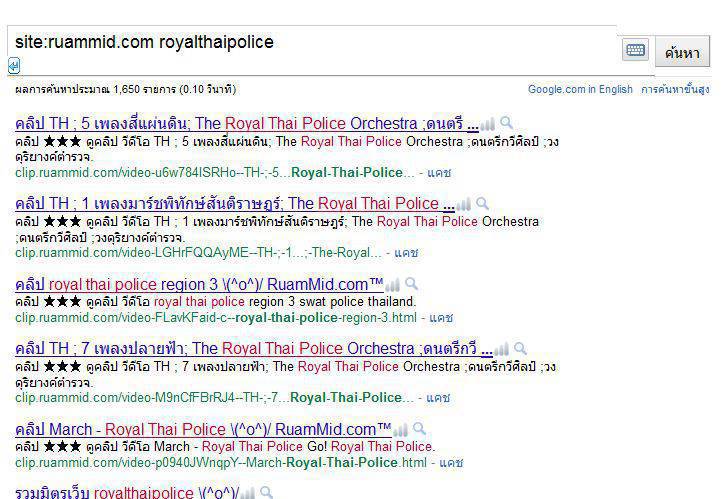Open result 'คลิป March - Royal Thai Police'
The image size is (721, 499).
[203, 429]
